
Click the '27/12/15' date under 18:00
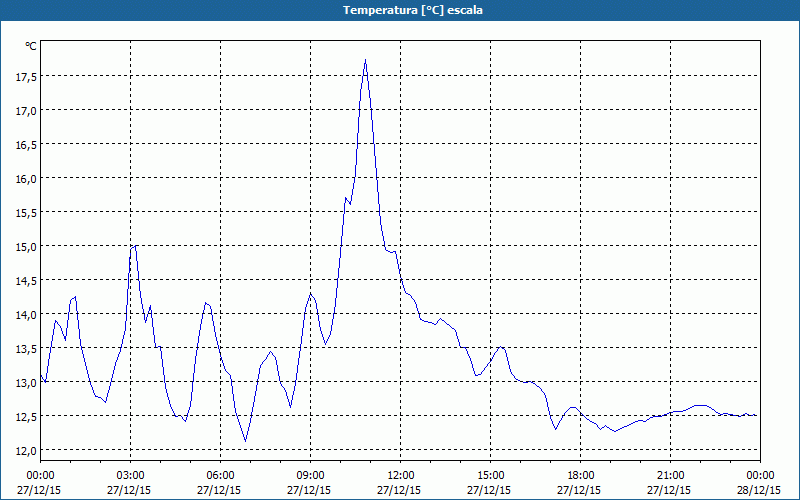click(579, 490)
